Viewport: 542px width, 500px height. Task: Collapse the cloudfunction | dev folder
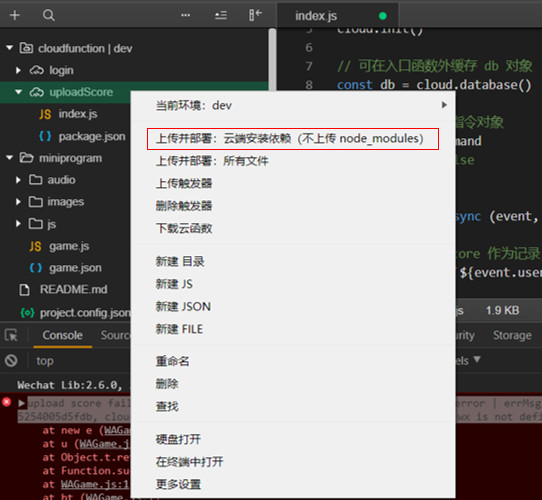pyautogui.click(x=9, y=48)
